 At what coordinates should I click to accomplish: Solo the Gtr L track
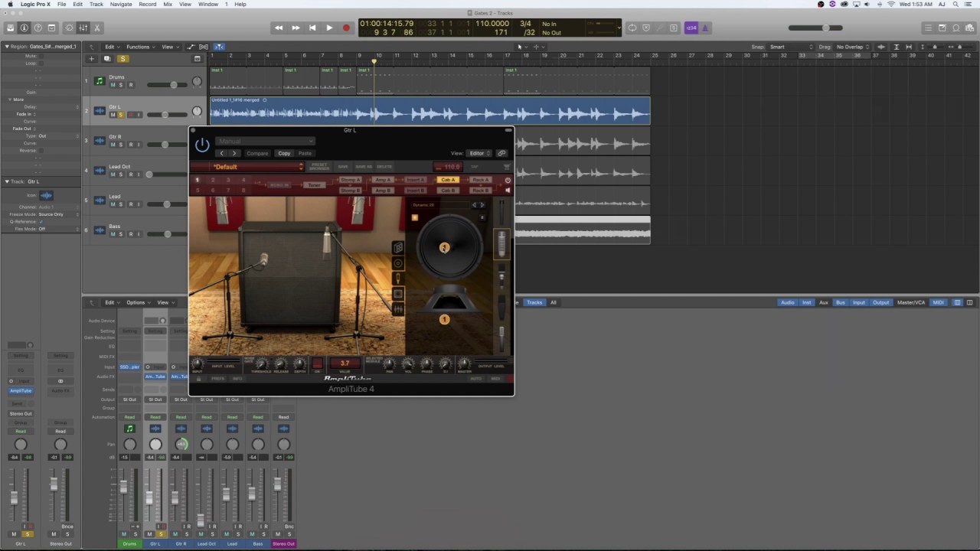pyautogui.click(x=120, y=115)
